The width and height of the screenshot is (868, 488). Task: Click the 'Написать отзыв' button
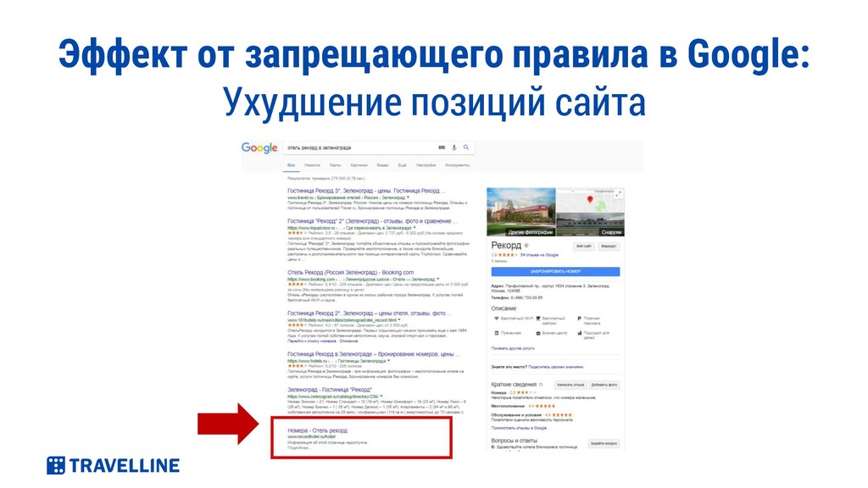pos(570,385)
